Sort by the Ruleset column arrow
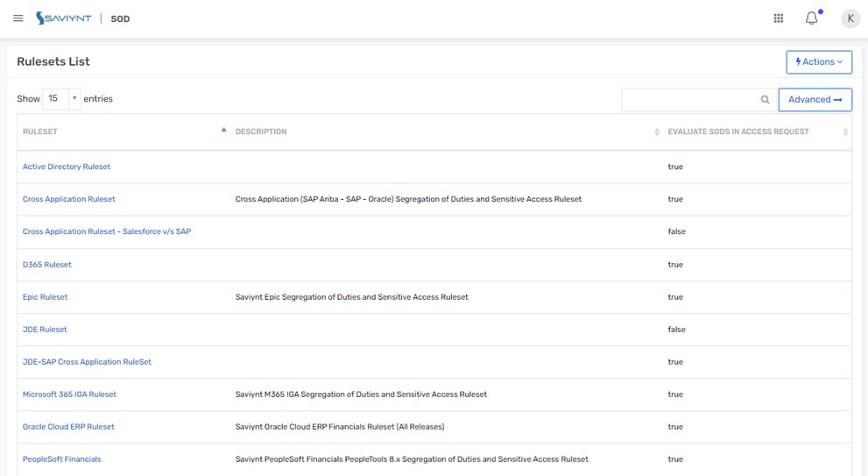The height and width of the screenshot is (476, 868). (x=223, y=130)
